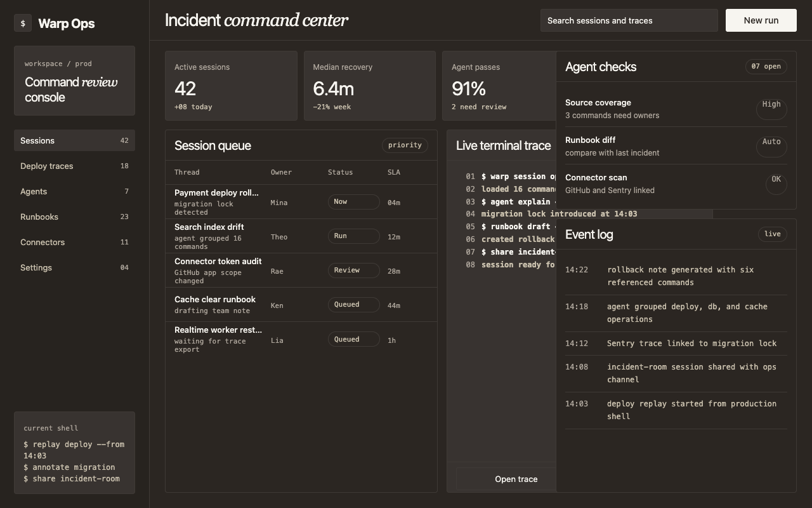Click the Search sessions and traces field
812x508 pixels.
(629, 20)
